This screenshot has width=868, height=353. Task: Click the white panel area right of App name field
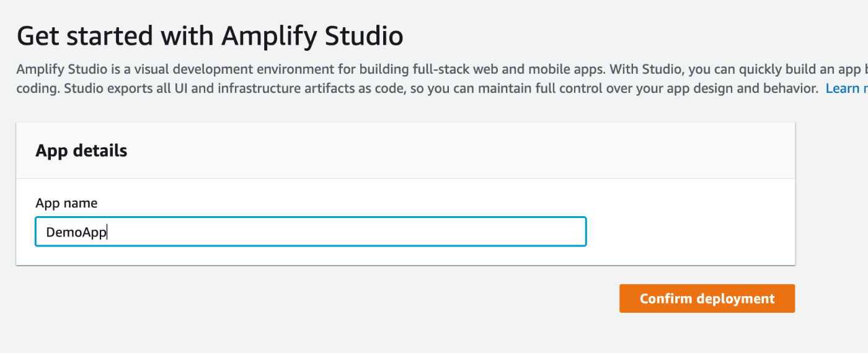coord(688,232)
